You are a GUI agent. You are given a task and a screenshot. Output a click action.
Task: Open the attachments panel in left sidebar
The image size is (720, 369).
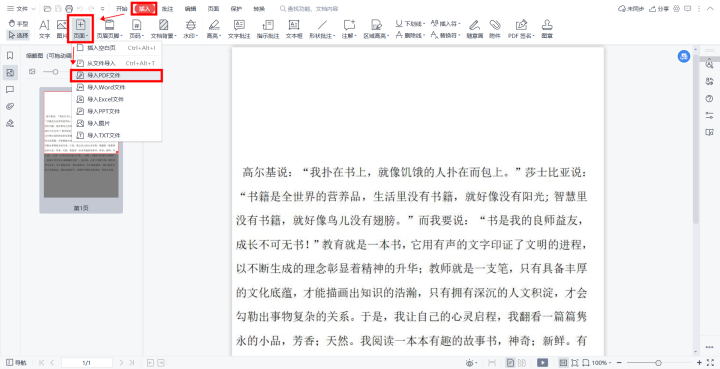pos(10,106)
